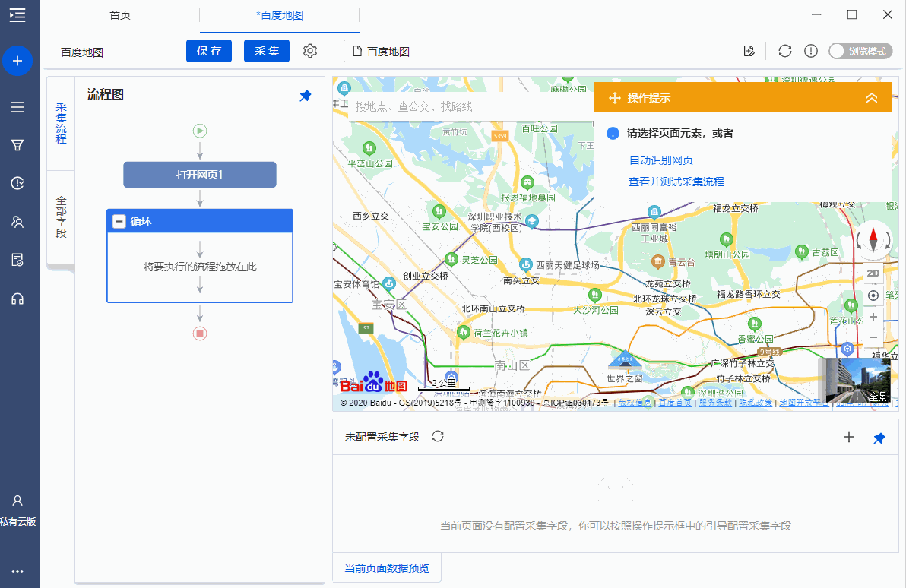Click the 保存 button
The width and height of the screenshot is (906, 588).
[208, 51]
